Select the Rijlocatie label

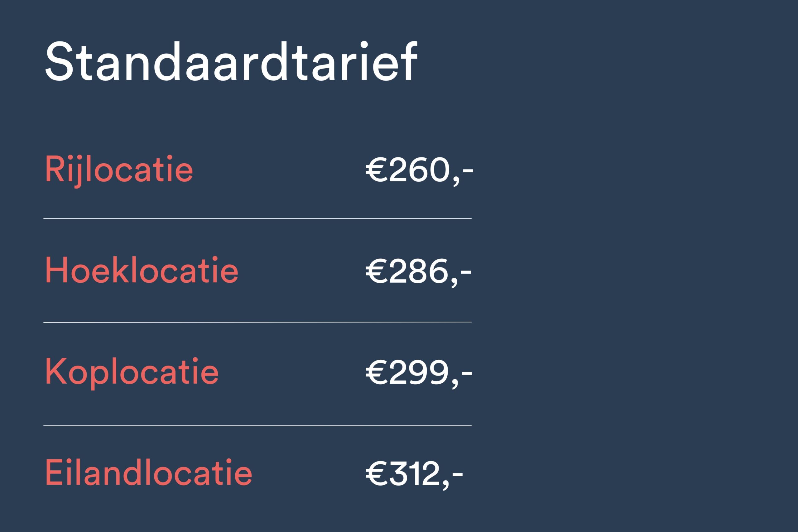(x=119, y=170)
